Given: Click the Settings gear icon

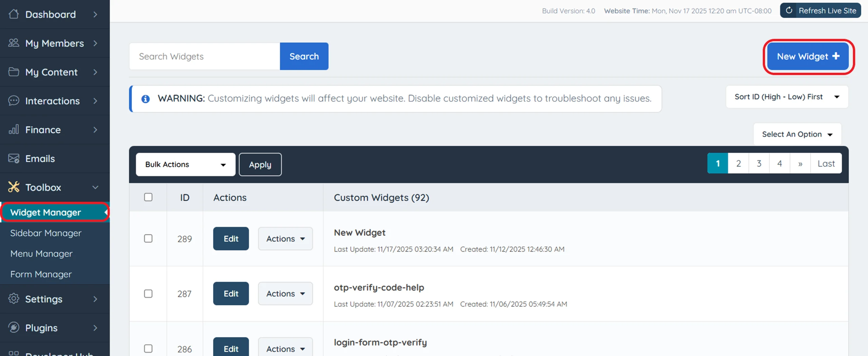Looking at the screenshot, I should 14,299.
